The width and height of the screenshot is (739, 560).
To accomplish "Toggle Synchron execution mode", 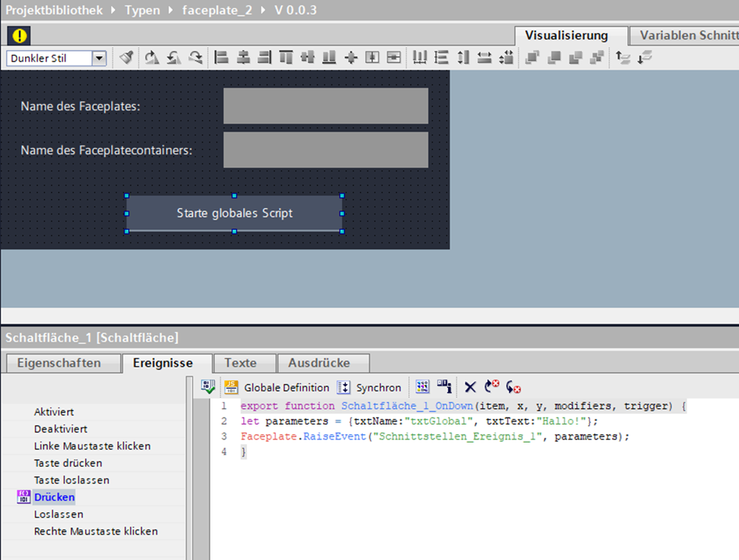I will 369,387.
